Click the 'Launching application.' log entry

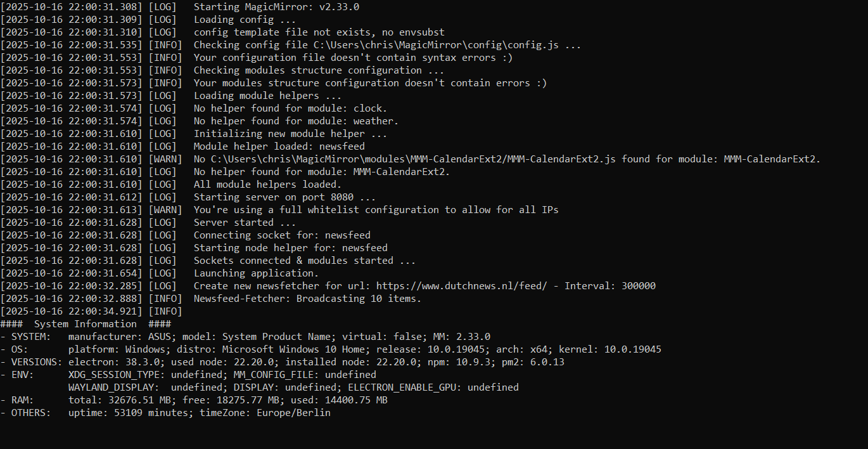[160, 273]
